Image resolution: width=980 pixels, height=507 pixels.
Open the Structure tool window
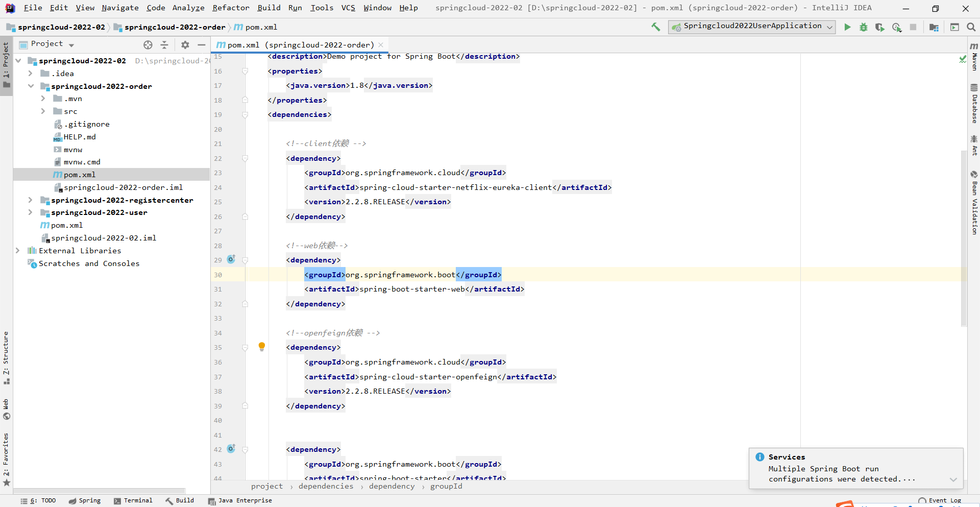pyautogui.click(x=6, y=357)
